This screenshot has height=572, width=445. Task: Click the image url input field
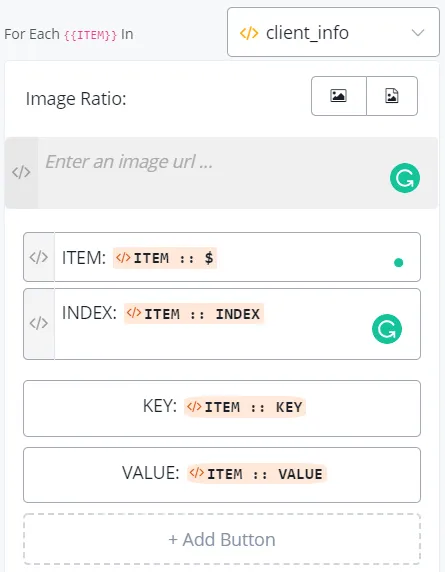[x=237, y=173]
